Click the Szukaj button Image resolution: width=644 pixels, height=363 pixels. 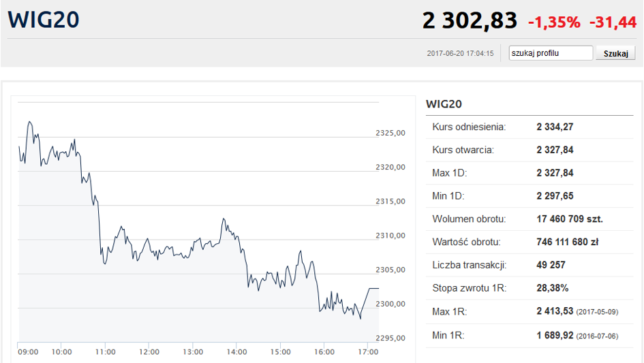[x=615, y=53]
